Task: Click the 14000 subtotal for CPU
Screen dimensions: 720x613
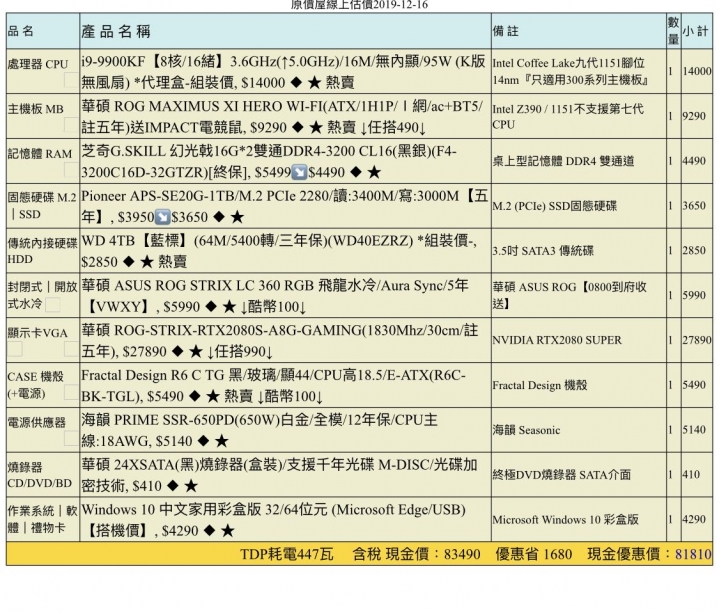Action: pos(697,71)
